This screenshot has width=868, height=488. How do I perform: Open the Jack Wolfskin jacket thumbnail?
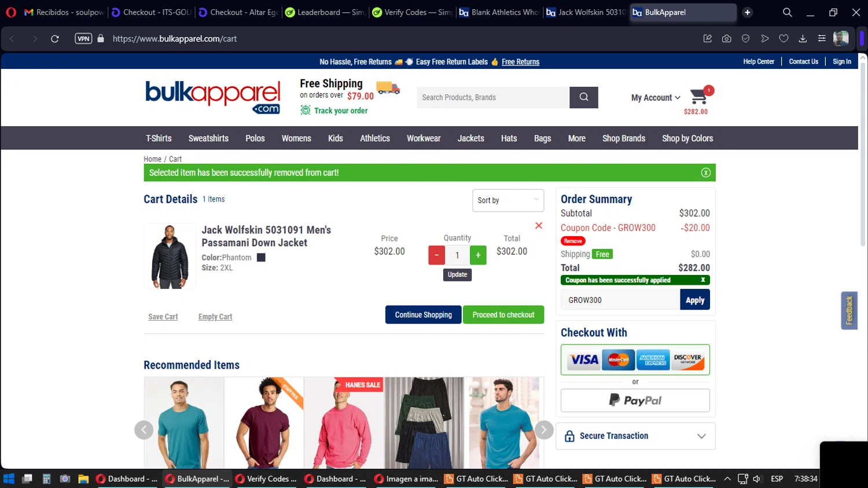pyautogui.click(x=170, y=256)
